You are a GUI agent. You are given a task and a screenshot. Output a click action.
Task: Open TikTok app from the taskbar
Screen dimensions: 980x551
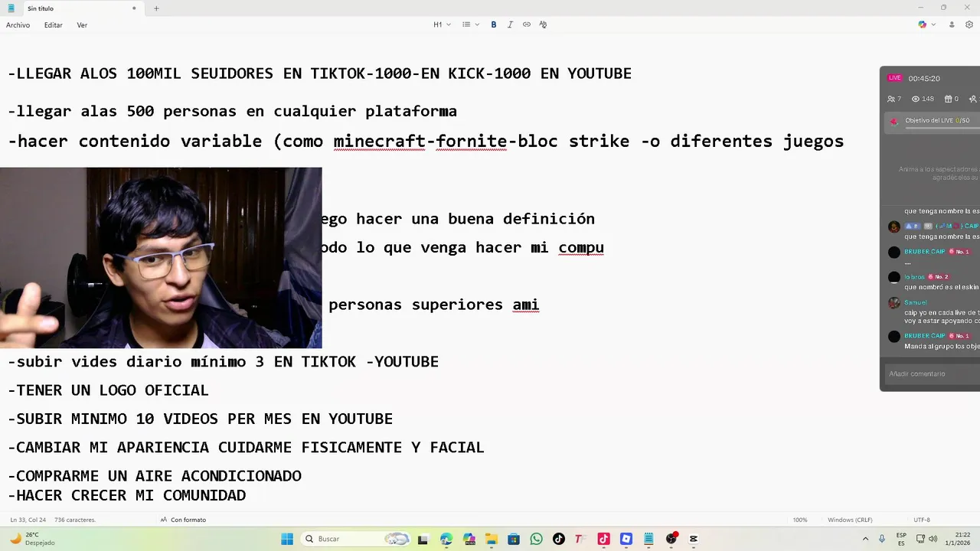click(x=558, y=539)
